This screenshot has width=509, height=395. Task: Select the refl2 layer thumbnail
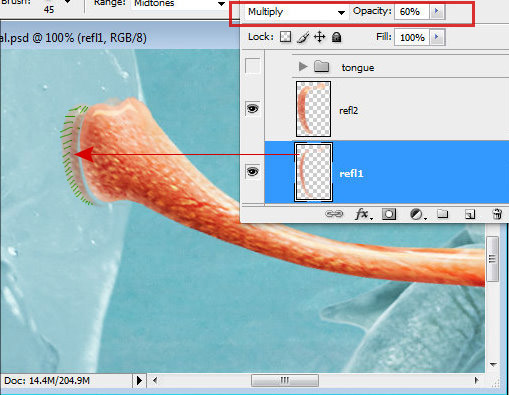pos(313,109)
